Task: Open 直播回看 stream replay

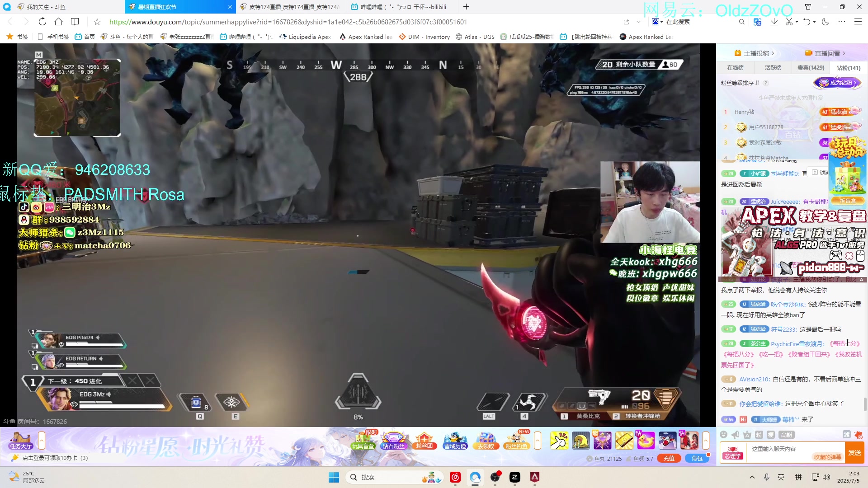Action: coord(826,53)
